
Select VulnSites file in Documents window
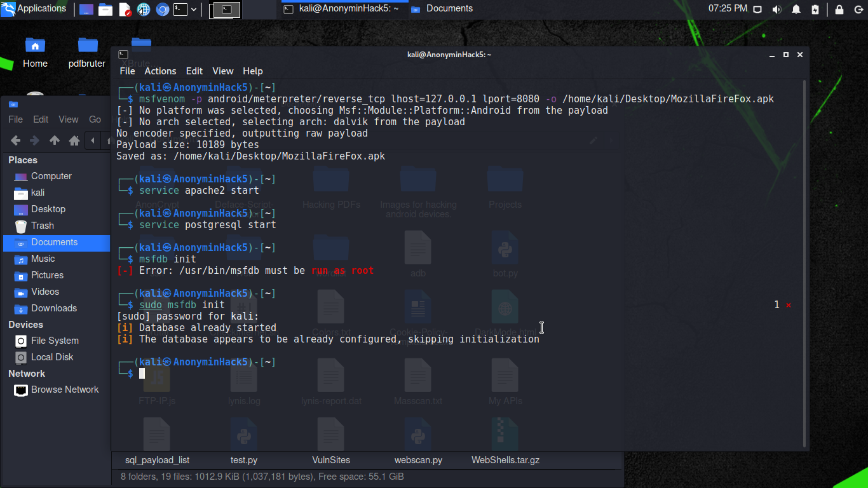click(x=331, y=460)
